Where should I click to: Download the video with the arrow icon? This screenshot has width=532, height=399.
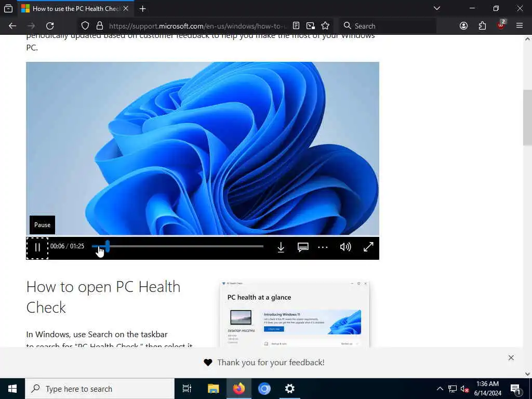(281, 247)
